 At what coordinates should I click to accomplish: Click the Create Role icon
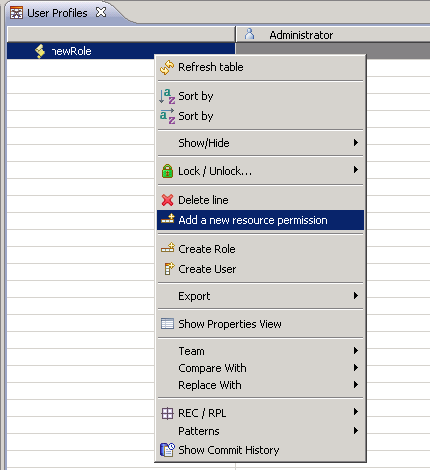(x=167, y=248)
